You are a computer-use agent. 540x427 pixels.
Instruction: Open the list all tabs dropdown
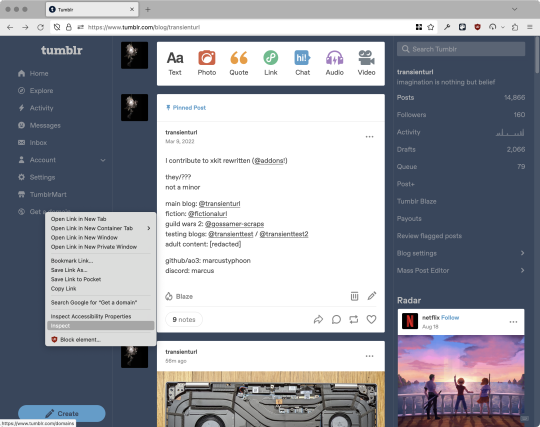pos(515,9)
